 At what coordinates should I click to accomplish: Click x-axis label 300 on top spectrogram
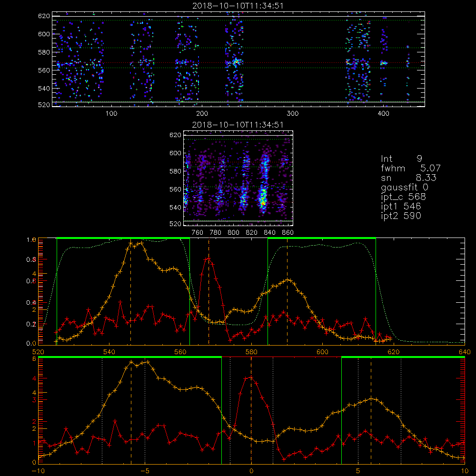pos(293,114)
